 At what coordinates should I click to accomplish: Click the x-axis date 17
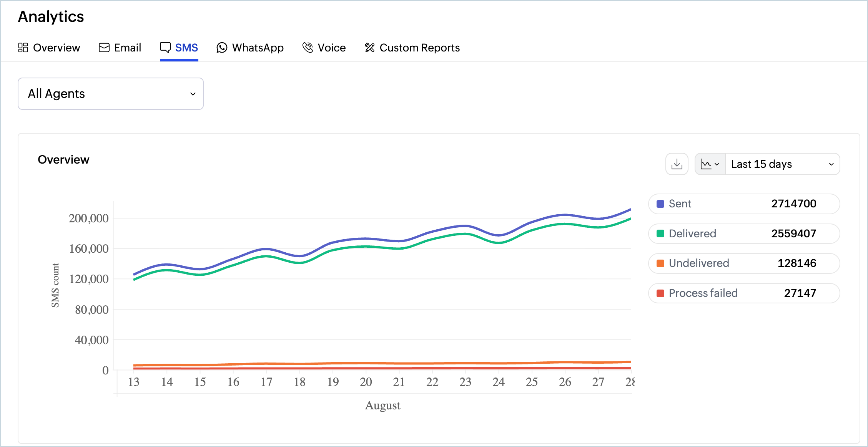tap(266, 382)
